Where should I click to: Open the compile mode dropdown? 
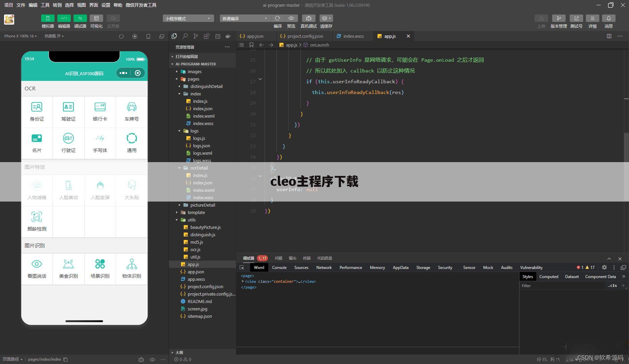click(245, 18)
